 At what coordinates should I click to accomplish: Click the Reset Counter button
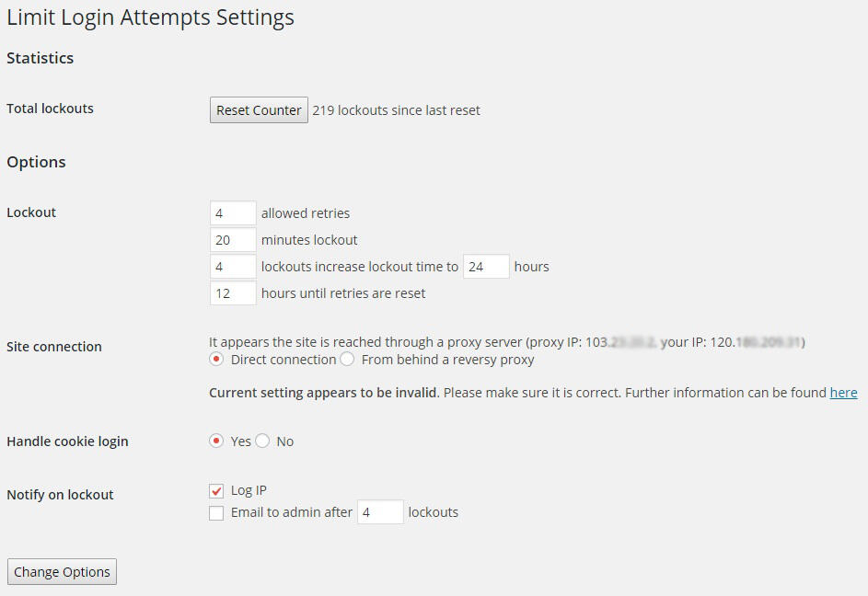[x=259, y=110]
